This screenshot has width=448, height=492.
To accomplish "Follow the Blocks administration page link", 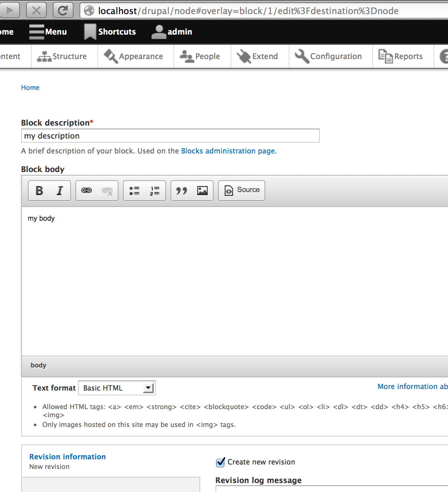I will tap(228, 151).
